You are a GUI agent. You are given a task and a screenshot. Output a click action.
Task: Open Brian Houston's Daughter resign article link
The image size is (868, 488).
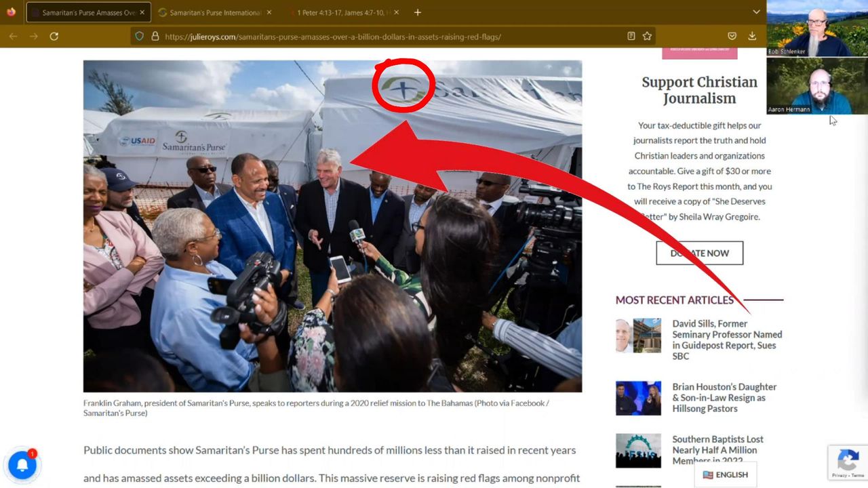point(724,397)
